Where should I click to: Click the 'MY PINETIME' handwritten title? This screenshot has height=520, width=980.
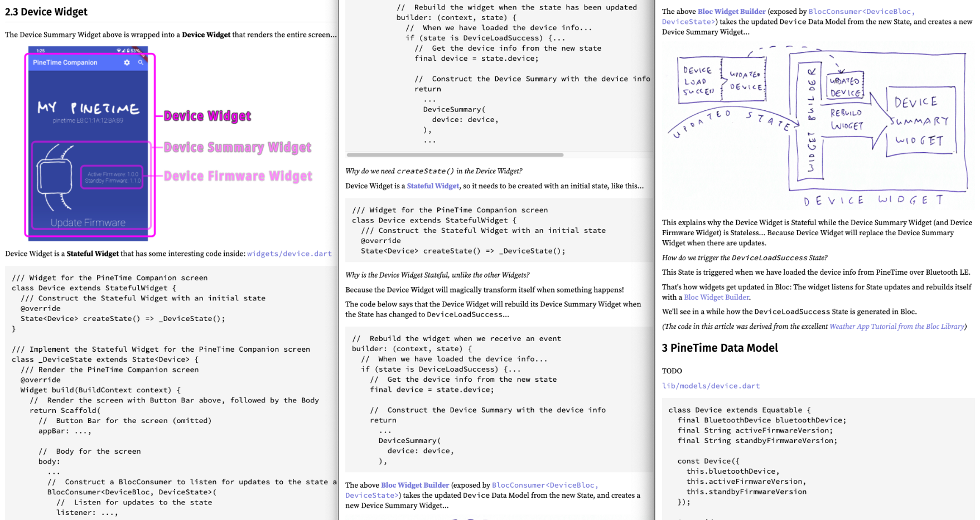pyautogui.click(x=88, y=108)
